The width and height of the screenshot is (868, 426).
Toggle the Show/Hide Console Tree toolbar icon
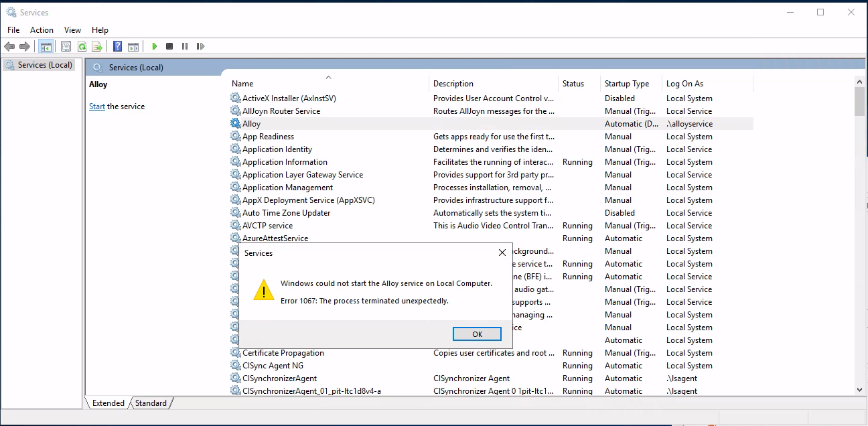[x=46, y=46]
